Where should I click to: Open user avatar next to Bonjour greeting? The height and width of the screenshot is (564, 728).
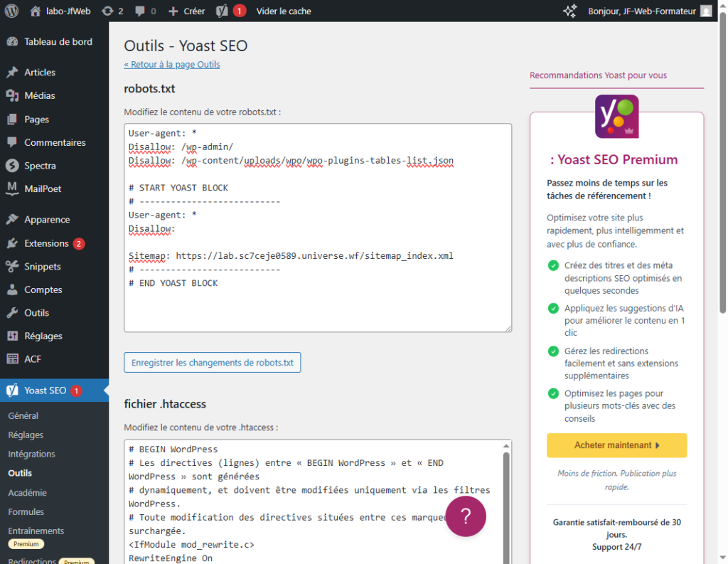[706, 11]
